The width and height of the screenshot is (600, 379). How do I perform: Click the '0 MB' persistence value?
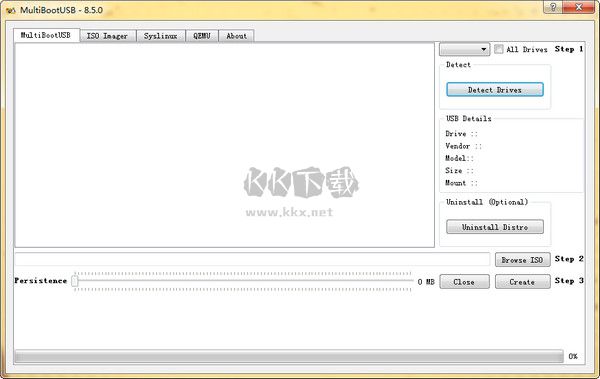pyautogui.click(x=426, y=282)
